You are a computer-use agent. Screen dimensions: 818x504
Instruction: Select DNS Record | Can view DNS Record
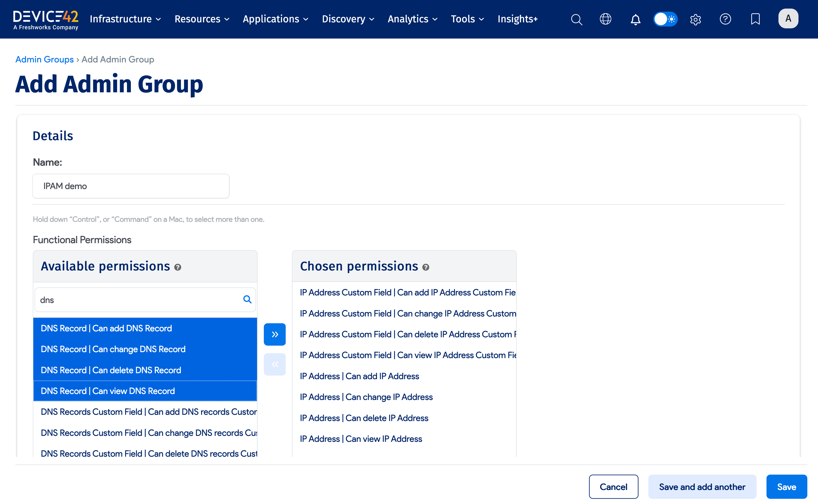(107, 391)
